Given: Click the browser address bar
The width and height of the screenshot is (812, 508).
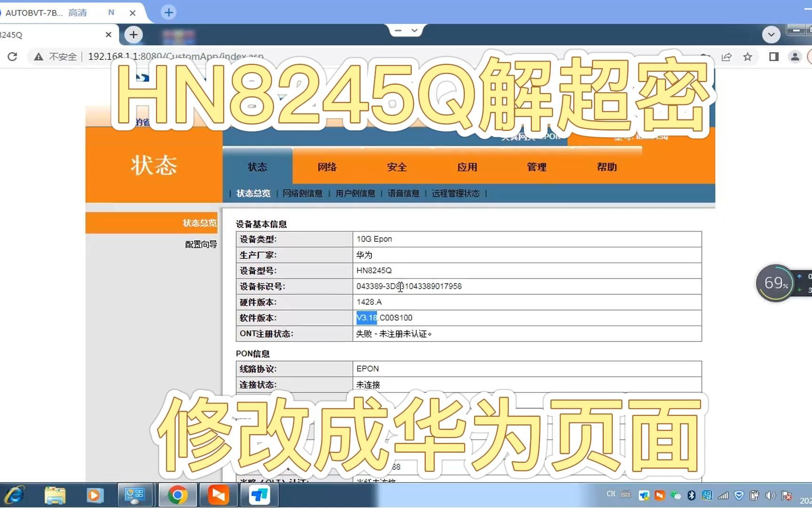Looking at the screenshot, I should (188, 56).
